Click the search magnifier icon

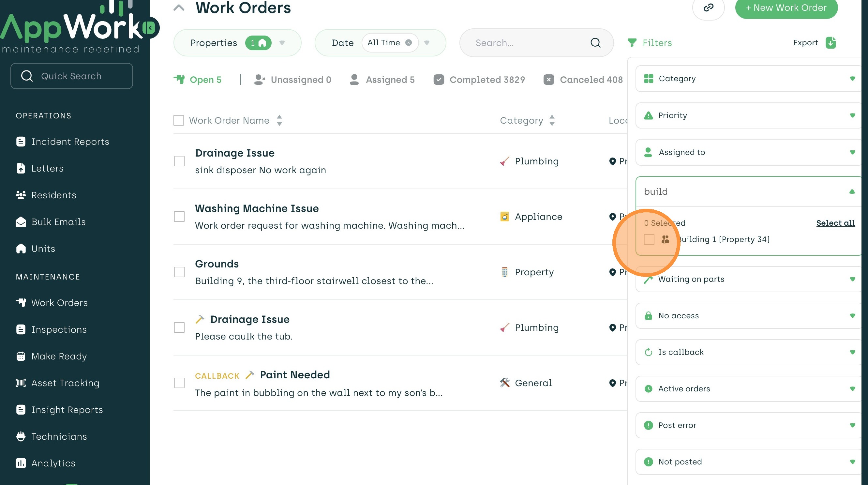pyautogui.click(x=595, y=43)
